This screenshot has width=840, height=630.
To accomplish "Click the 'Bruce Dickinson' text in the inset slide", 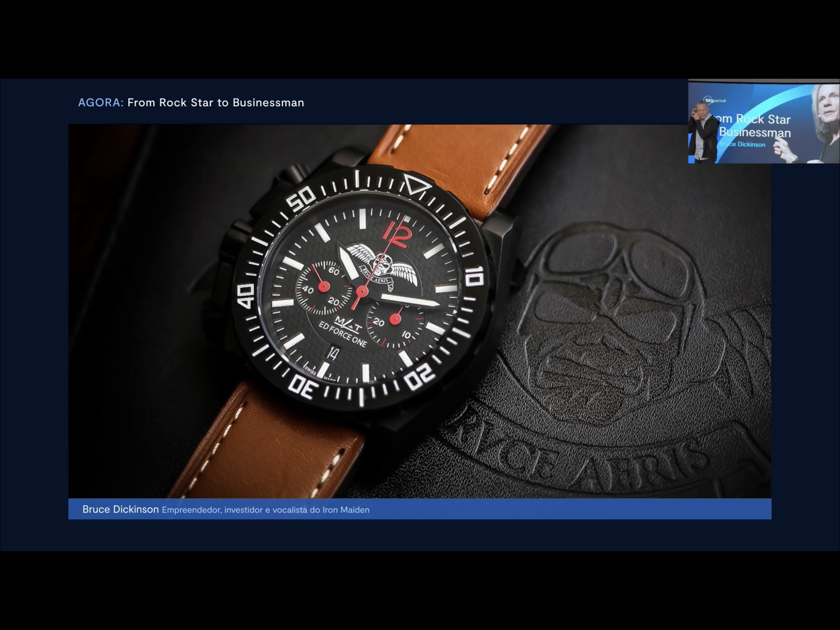I will tap(743, 144).
